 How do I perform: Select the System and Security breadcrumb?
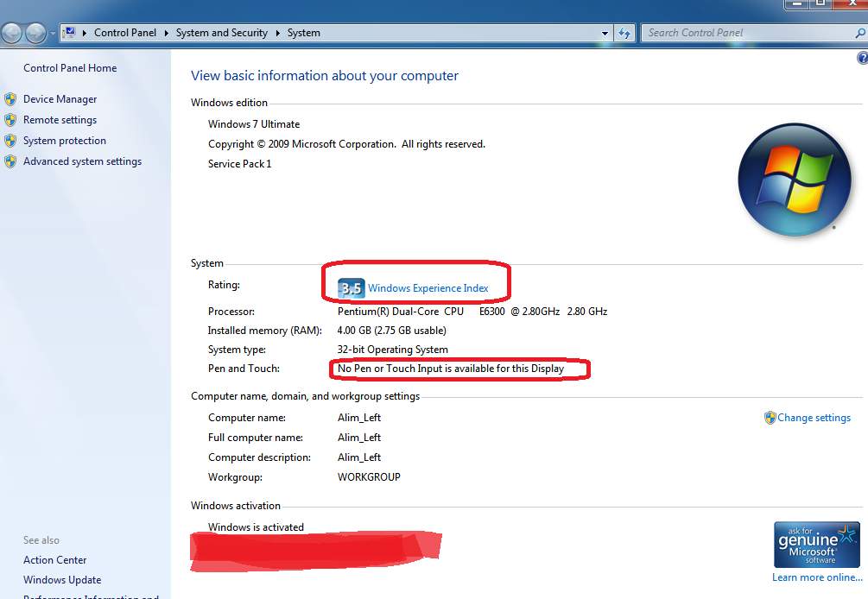pyautogui.click(x=221, y=33)
